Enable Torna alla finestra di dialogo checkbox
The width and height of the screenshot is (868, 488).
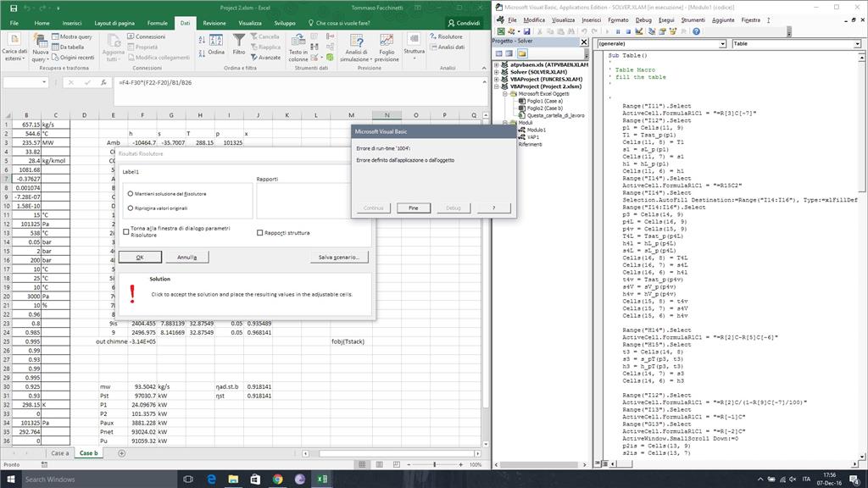[126, 231]
